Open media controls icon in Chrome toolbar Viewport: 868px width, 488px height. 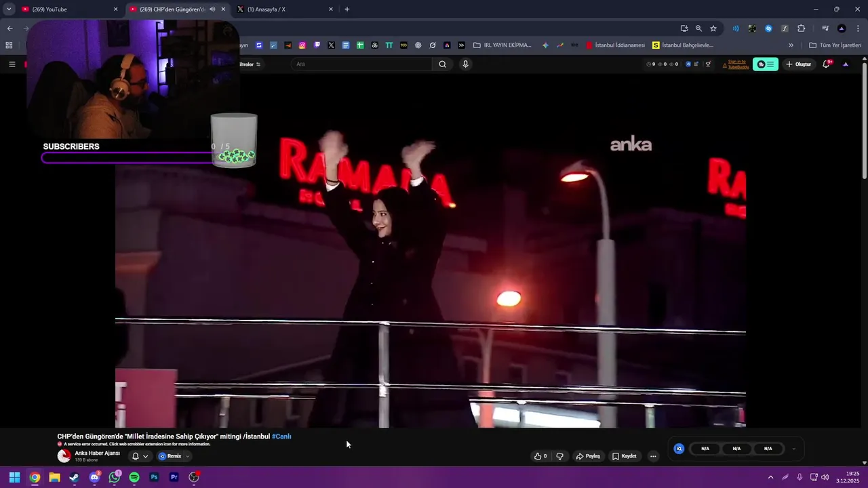pyautogui.click(x=825, y=28)
